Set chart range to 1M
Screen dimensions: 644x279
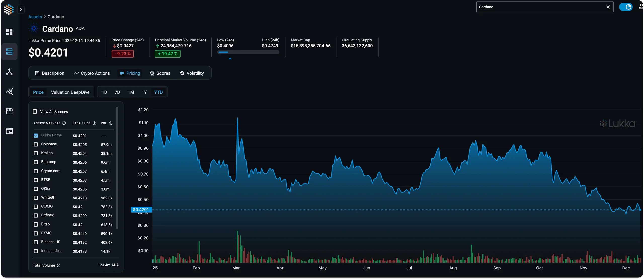click(x=131, y=92)
